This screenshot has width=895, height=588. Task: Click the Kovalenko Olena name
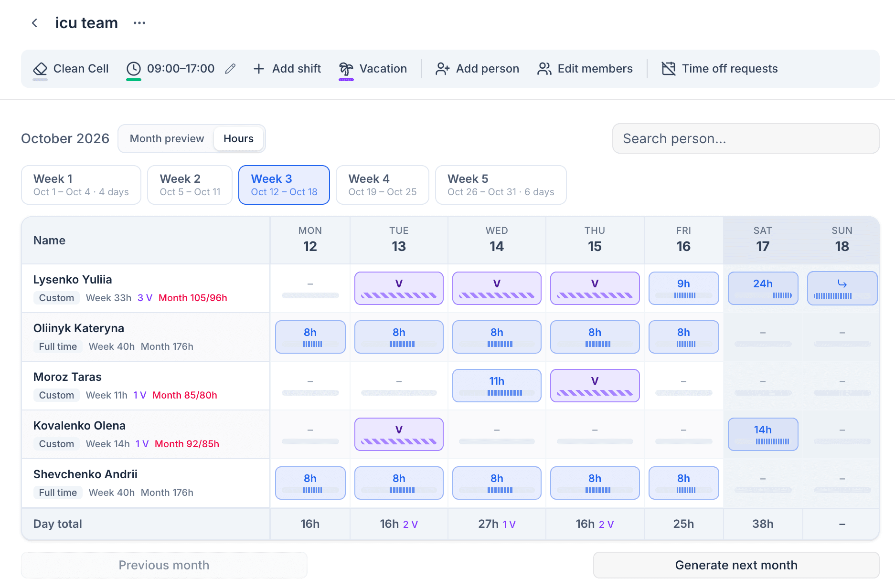click(x=79, y=426)
